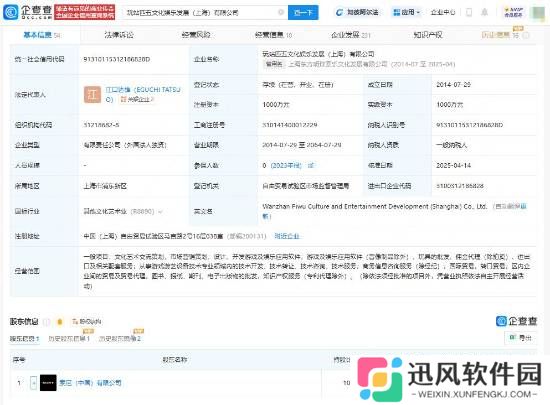Open notifications bell icon
This screenshot has width=550, height=405.
click(x=484, y=13)
